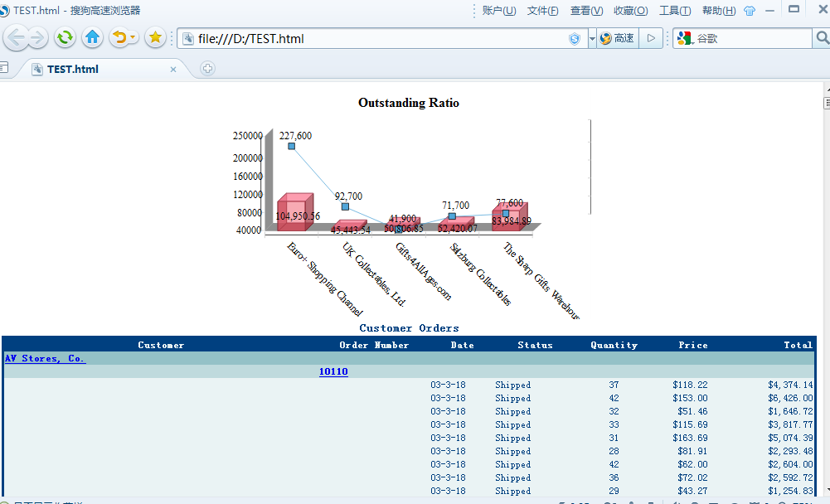
Task: Click the skin shirt icon in title bar
Action: tap(750, 11)
